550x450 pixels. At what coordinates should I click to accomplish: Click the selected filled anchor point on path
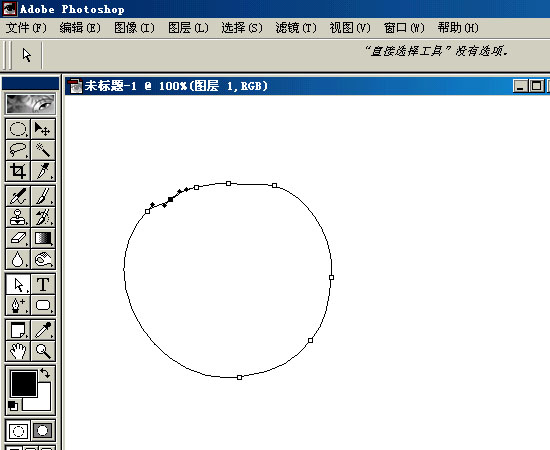[x=170, y=200]
